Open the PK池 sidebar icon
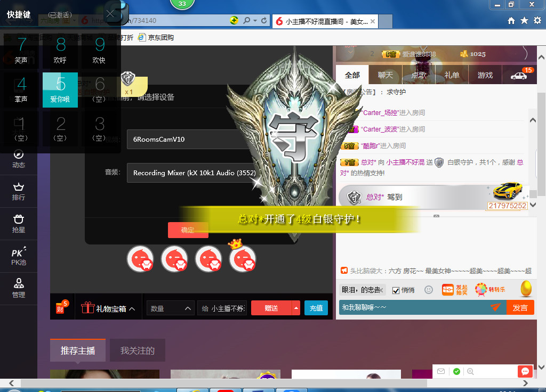The height and width of the screenshot is (392, 546). [19, 256]
